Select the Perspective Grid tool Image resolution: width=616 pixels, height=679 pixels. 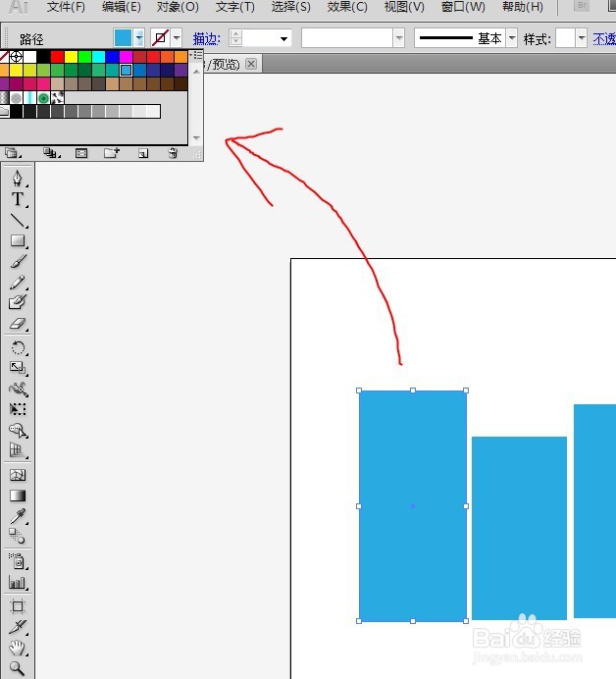click(x=18, y=450)
